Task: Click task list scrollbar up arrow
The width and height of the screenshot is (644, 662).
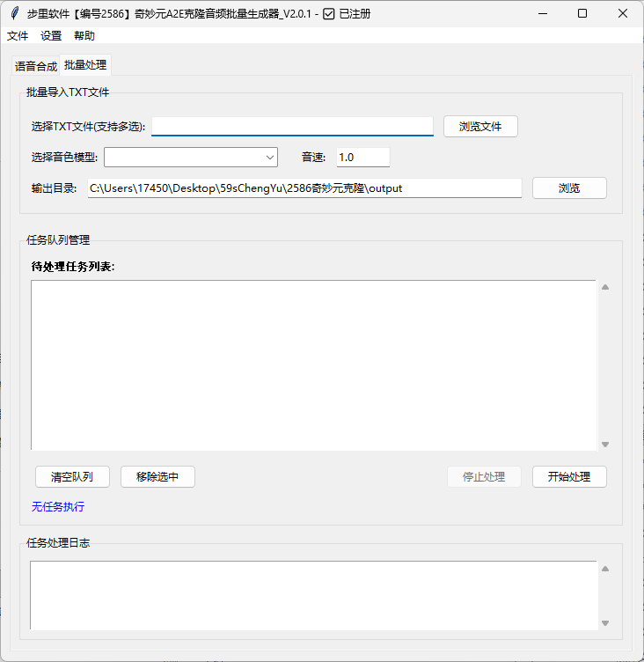Action: tap(605, 287)
